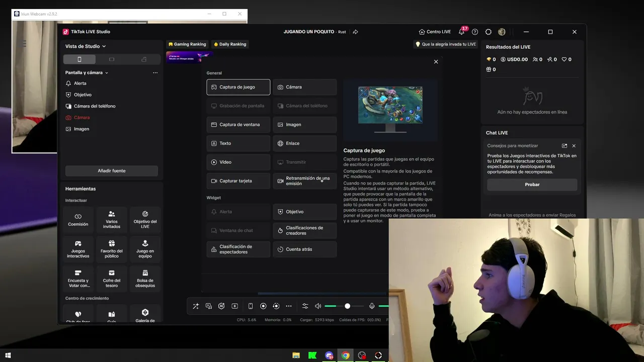Click the phone icon in the bottom toolbar
Viewport: 644px width, 362px height.
[x=251, y=306]
